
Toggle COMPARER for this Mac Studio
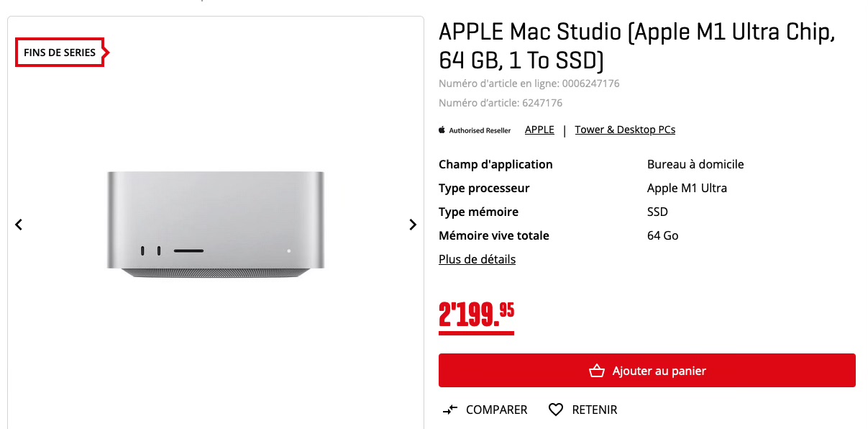point(496,410)
